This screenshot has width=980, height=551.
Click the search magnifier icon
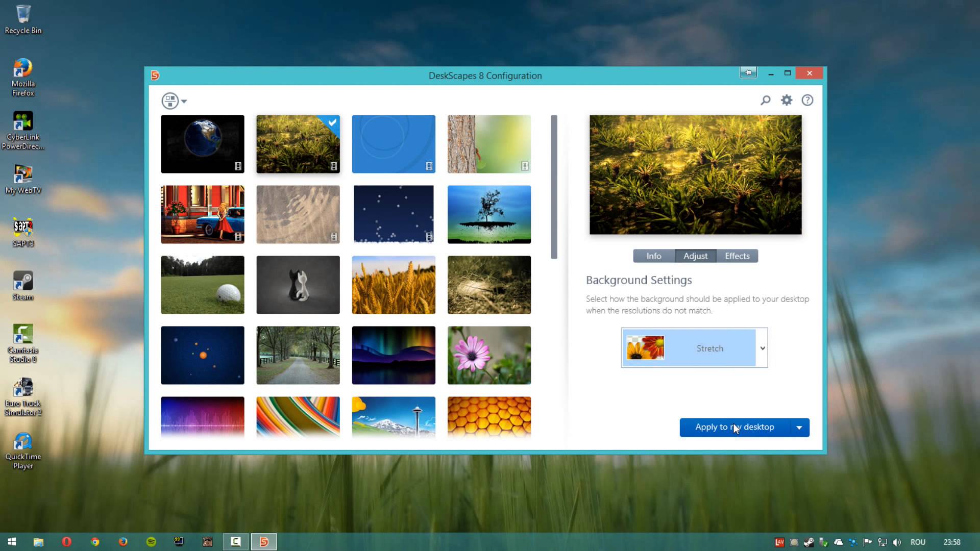765,100
